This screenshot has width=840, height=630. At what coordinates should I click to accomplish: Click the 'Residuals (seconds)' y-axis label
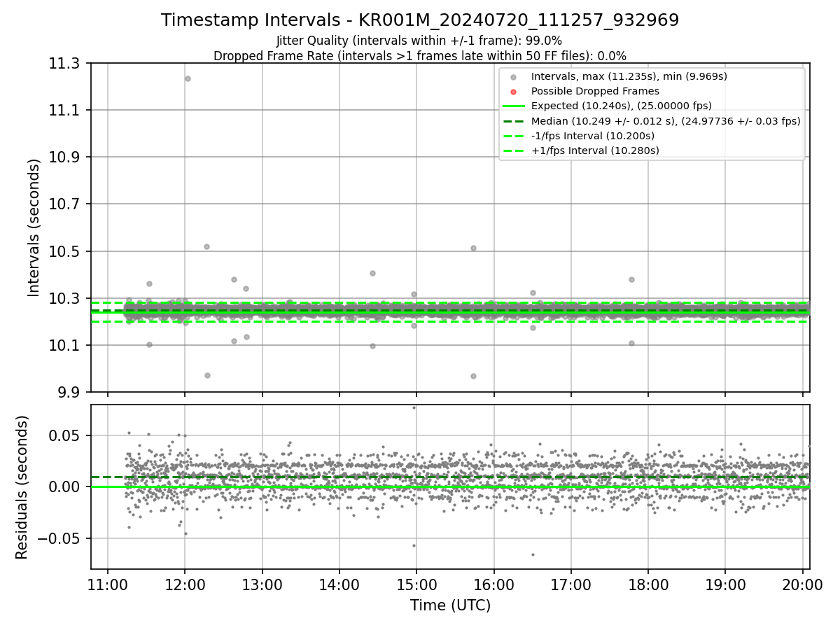point(22,487)
